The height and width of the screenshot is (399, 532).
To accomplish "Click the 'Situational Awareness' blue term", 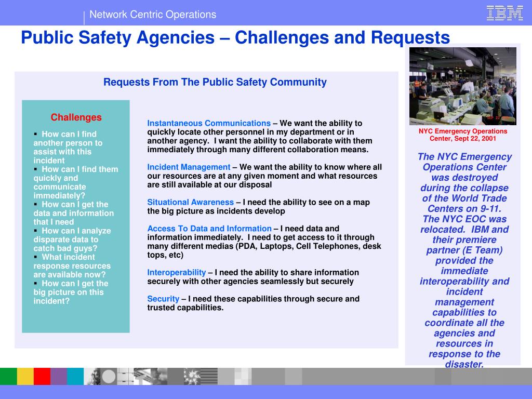I will pos(190,202).
